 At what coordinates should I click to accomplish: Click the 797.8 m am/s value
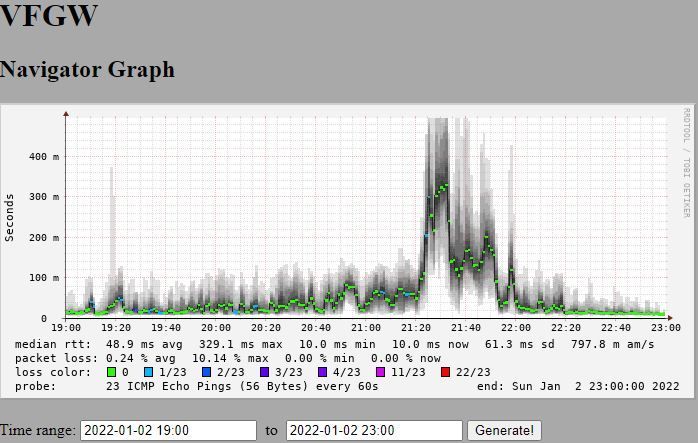tap(613, 344)
